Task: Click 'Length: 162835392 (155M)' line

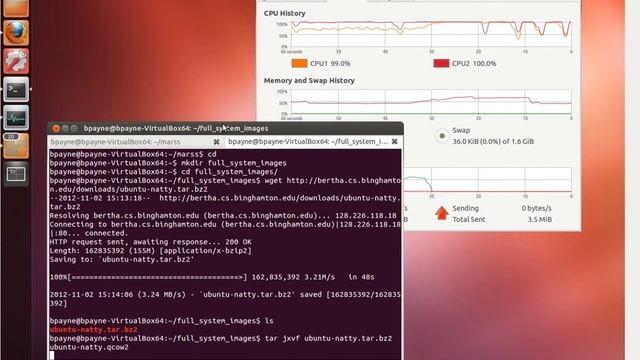Action: pos(151,251)
